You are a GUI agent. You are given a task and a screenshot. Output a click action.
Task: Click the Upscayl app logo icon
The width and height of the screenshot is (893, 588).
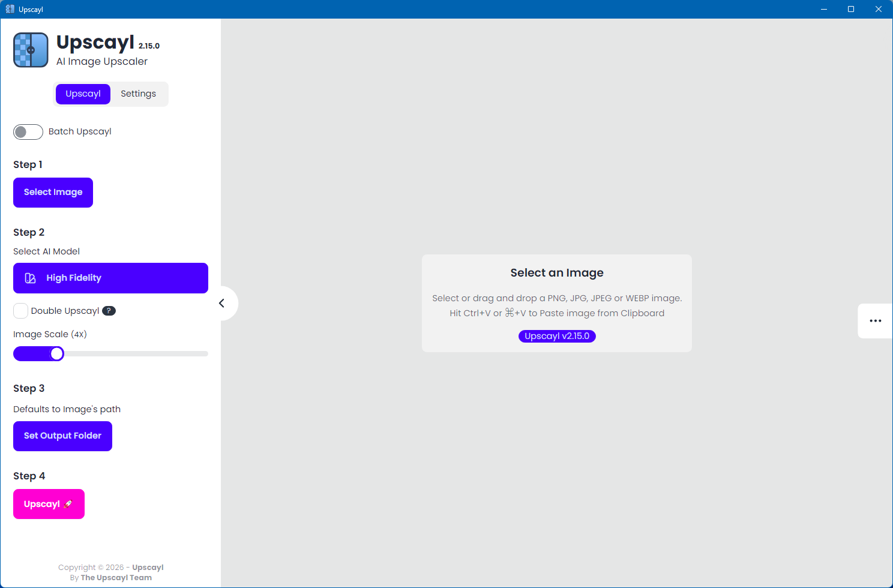(31, 50)
